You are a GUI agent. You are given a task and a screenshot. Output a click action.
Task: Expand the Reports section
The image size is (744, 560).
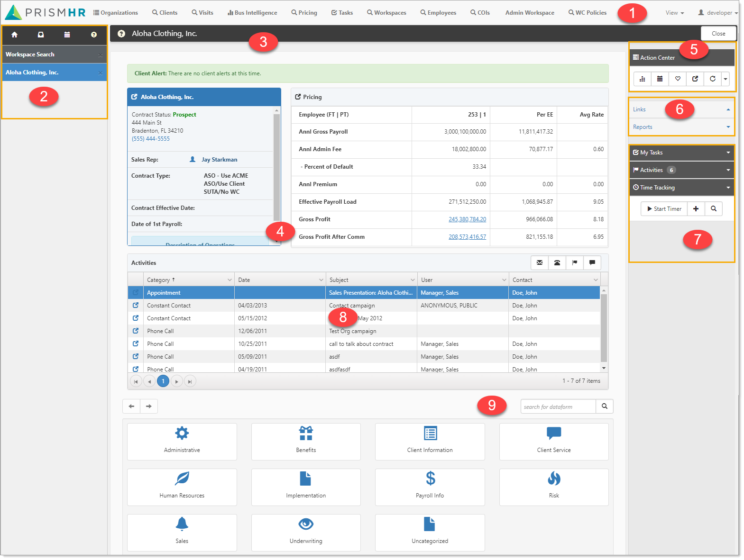point(681,127)
